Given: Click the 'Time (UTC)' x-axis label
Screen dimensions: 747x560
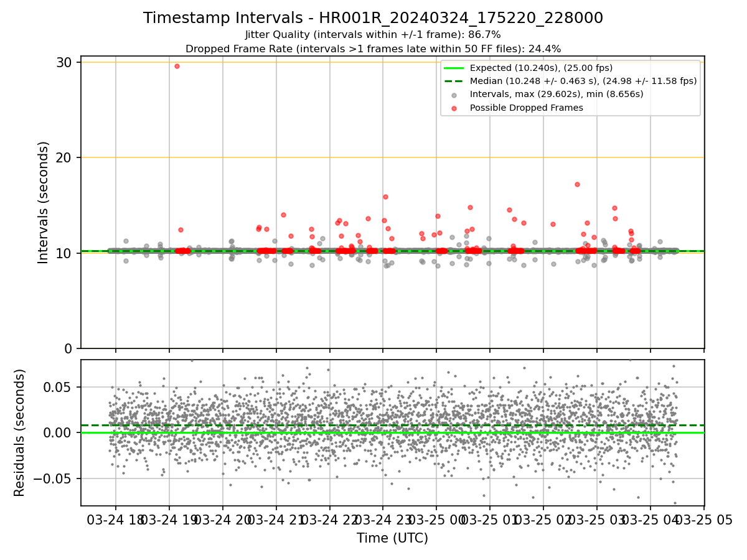Looking at the screenshot, I should pos(392,538).
